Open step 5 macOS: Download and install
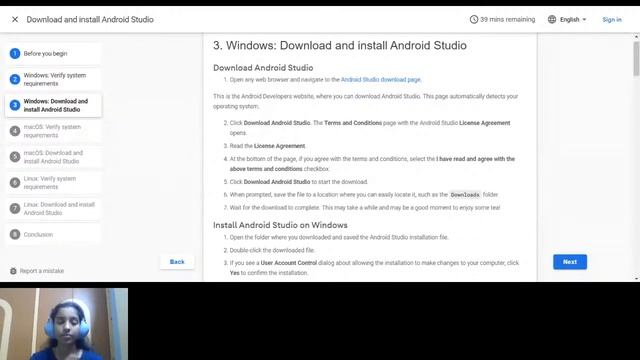Screen dimensions: 640x360 click(x=53, y=157)
